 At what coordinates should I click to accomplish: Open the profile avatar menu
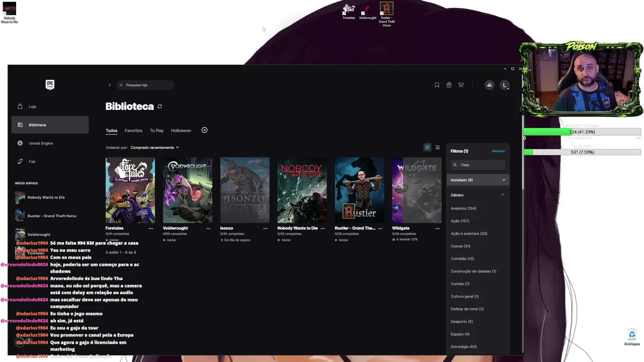pyautogui.click(x=505, y=85)
